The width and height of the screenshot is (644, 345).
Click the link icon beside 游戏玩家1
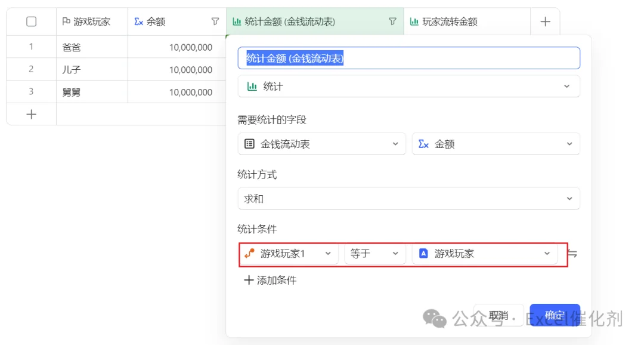(x=249, y=254)
